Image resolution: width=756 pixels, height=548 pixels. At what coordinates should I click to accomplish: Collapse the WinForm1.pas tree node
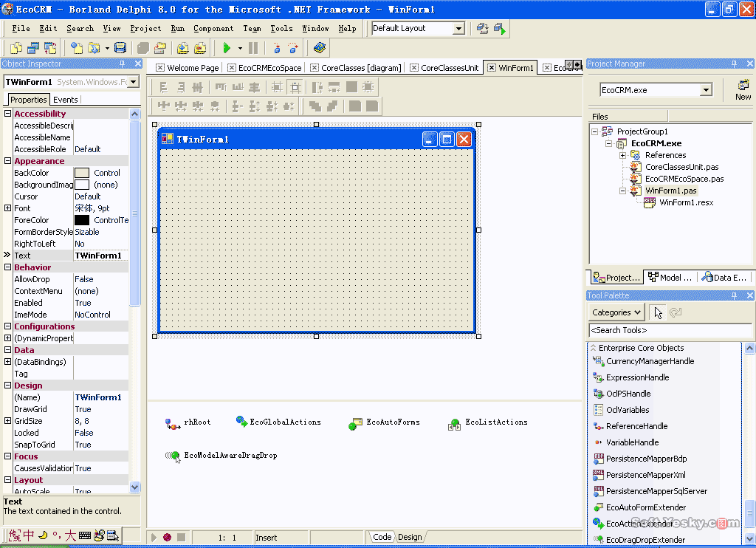click(623, 191)
